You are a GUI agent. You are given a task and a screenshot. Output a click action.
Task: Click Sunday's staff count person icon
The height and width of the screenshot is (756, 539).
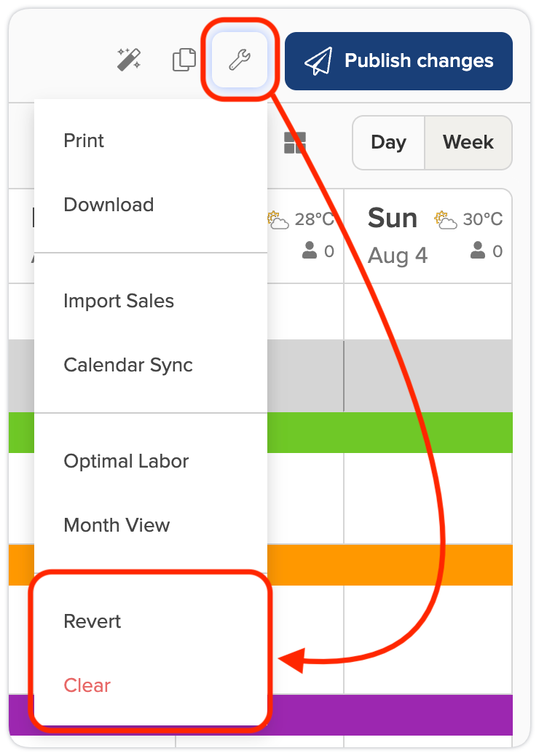478,251
